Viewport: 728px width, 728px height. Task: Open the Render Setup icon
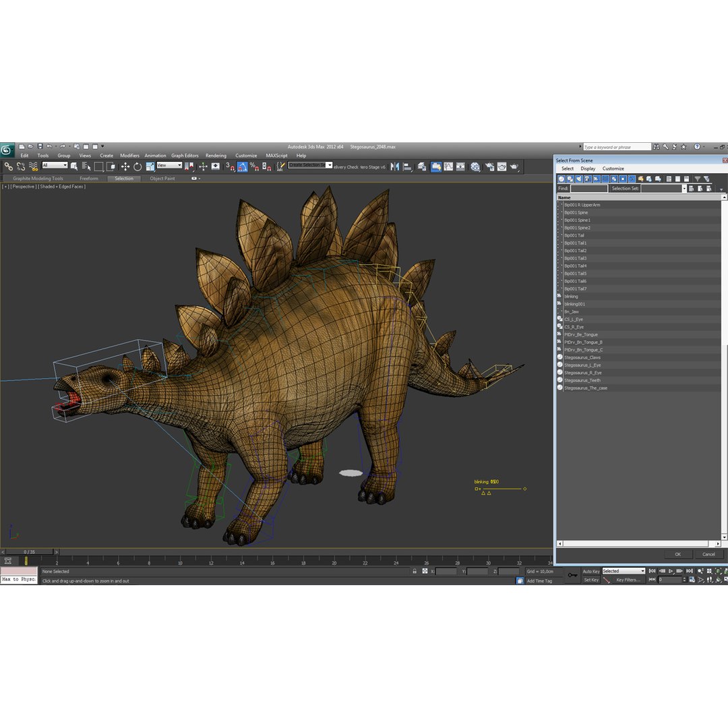coord(489,166)
